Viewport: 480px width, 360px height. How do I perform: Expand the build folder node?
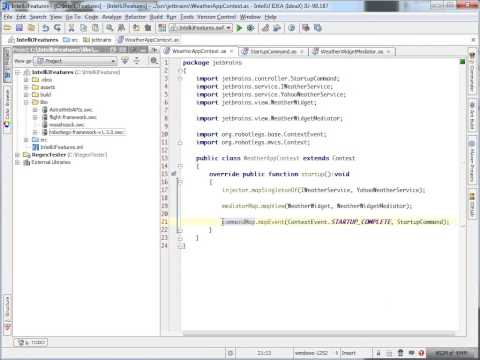26,95
